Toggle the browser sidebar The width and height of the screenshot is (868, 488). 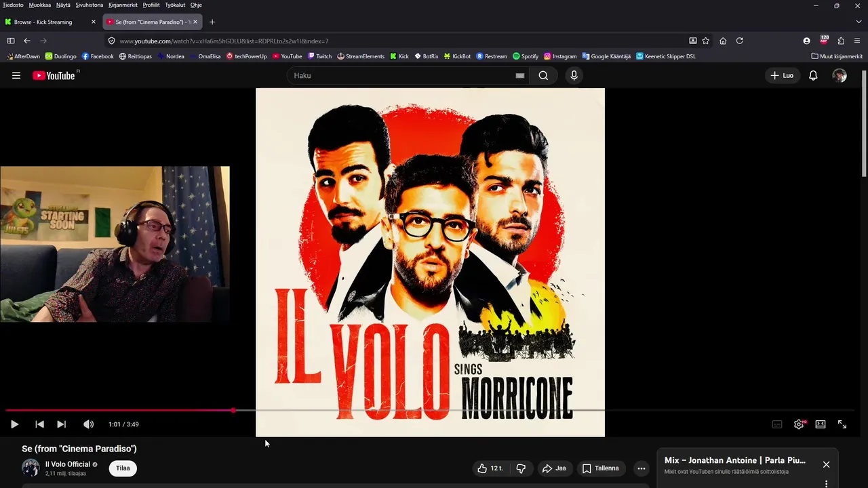coord(11,41)
